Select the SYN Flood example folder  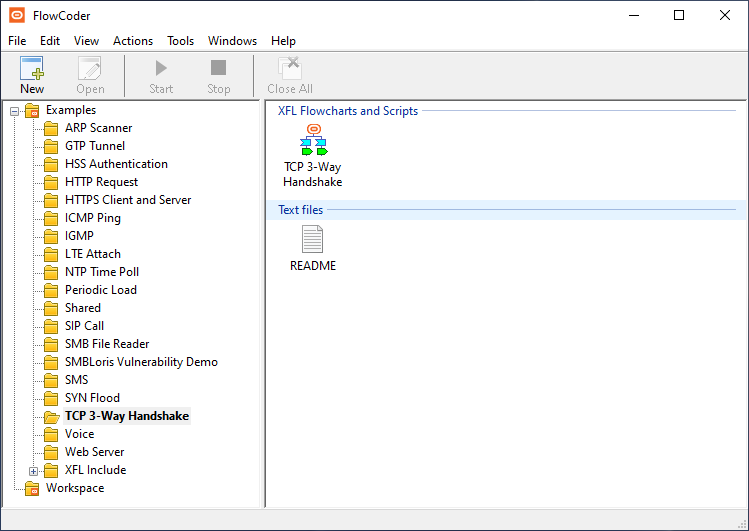click(x=92, y=398)
